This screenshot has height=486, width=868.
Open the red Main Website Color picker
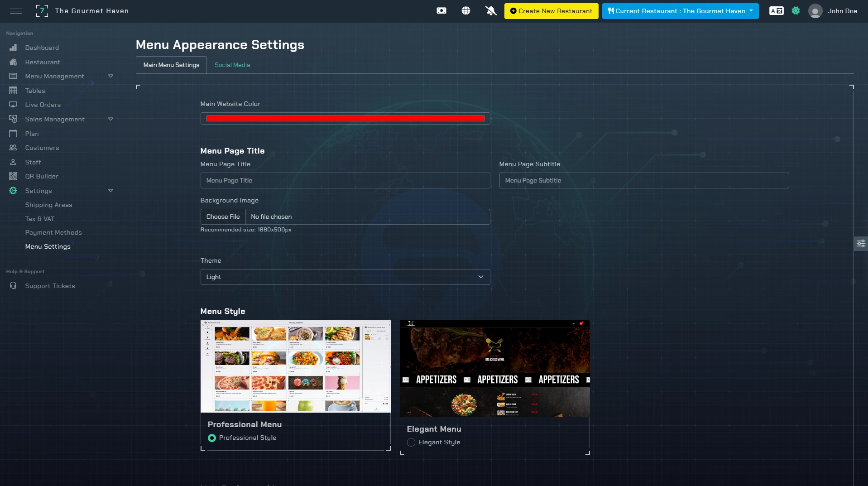(345, 119)
